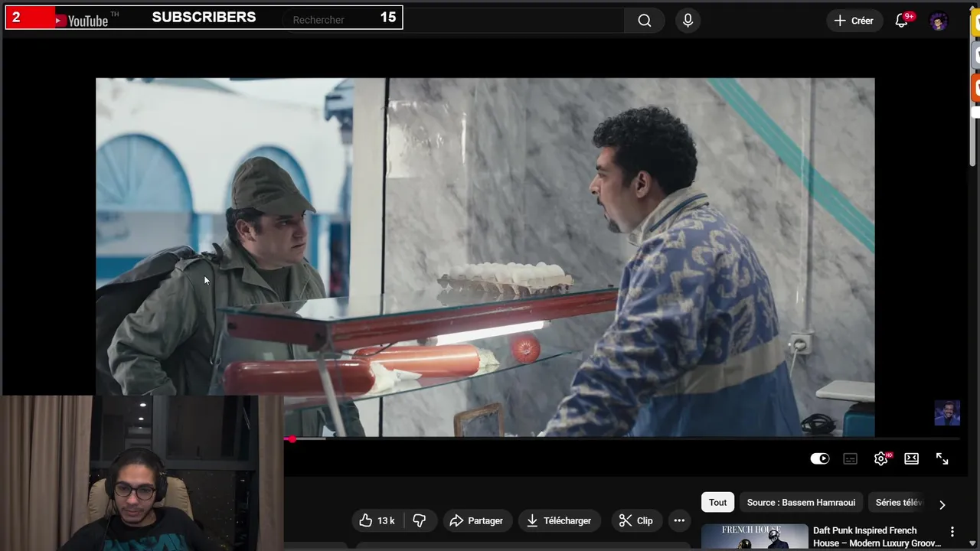Open the Daft Punk French House thumbnail
Screen dimensions: 980x551
pyautogui.click(x=754, y=537)
